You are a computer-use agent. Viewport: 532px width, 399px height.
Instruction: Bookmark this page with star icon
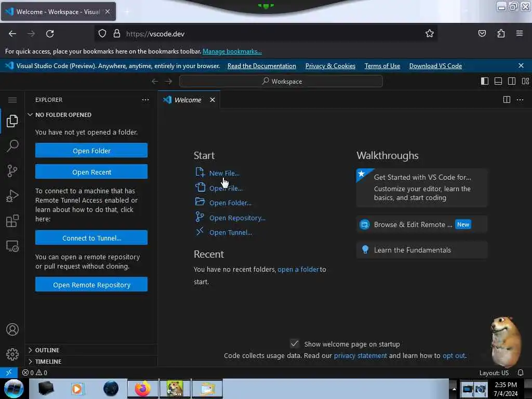(430, 34)
